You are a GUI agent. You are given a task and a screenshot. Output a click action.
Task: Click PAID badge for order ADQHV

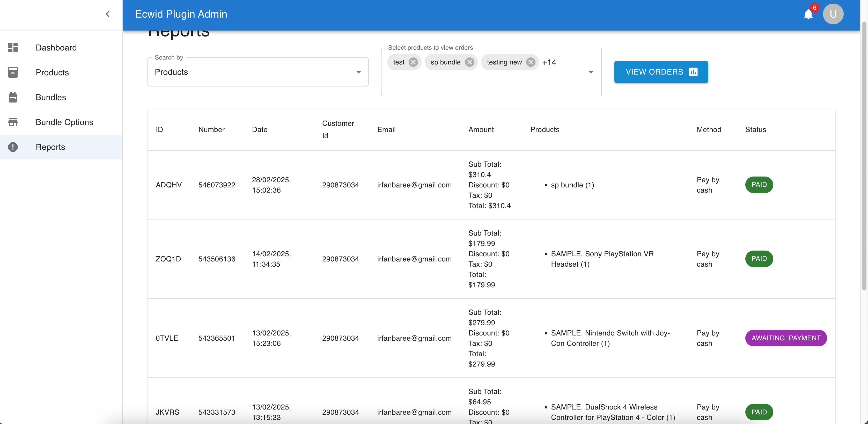pos(759,185)
